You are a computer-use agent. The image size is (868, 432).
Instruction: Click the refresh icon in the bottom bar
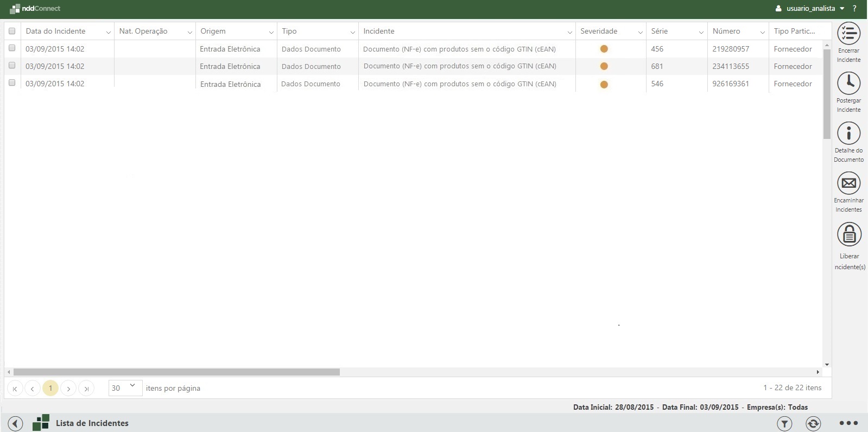(813, 423)
